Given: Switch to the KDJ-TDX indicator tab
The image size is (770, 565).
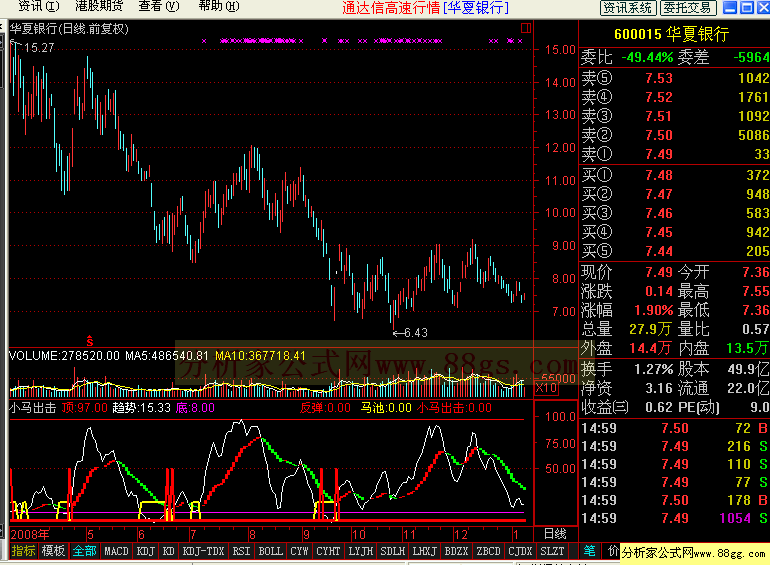Looking at the screenshot, I should (x=203, y=551).
